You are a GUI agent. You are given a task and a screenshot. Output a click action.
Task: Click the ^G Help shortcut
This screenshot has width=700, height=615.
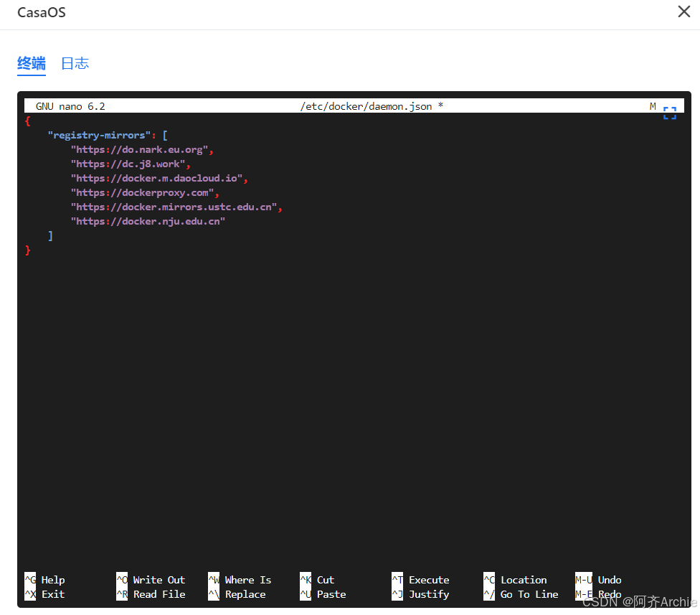(44, 580)
